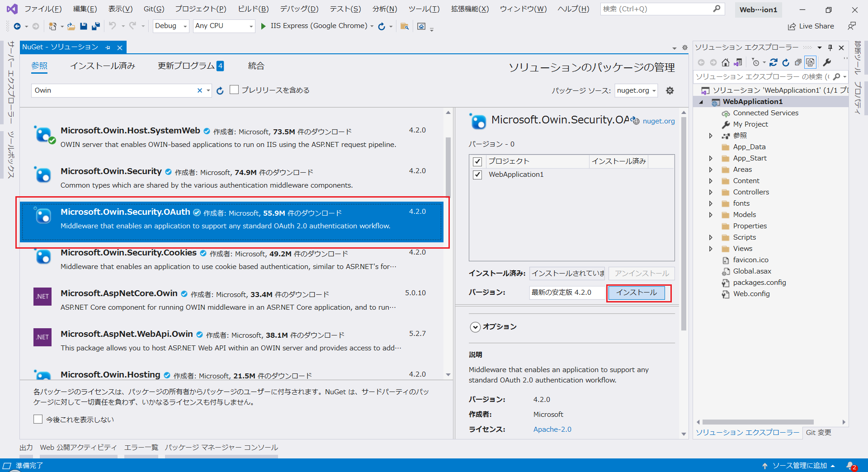The height and width of the screenshot is (472, 868).
Task: Click the Home icon in Solution Explorer
Action: coord(726,63)
